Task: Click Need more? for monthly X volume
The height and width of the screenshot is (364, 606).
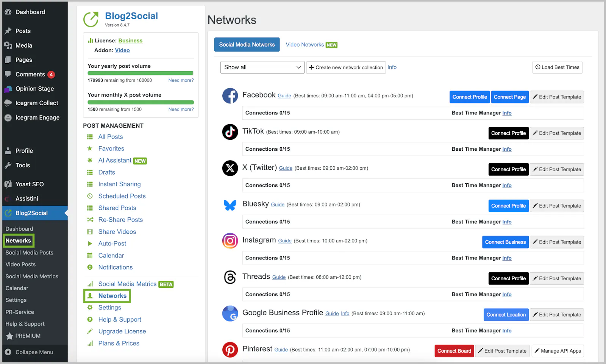Action: point(181,109)
